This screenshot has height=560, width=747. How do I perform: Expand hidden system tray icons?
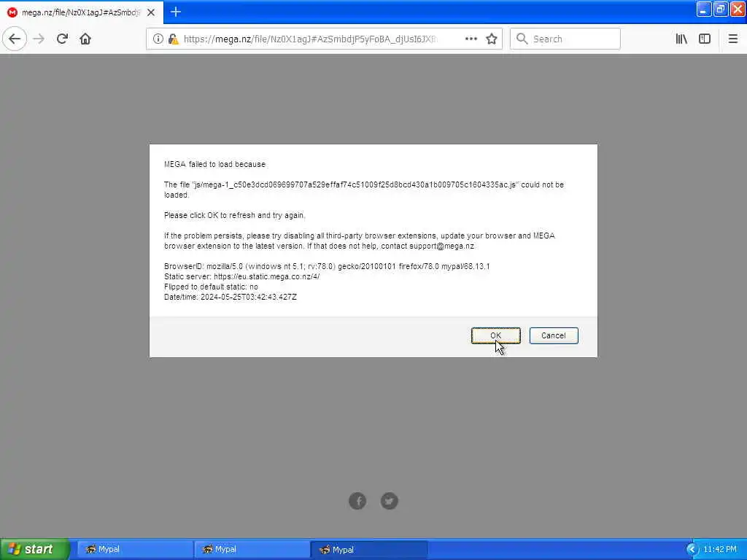(692, 550)
